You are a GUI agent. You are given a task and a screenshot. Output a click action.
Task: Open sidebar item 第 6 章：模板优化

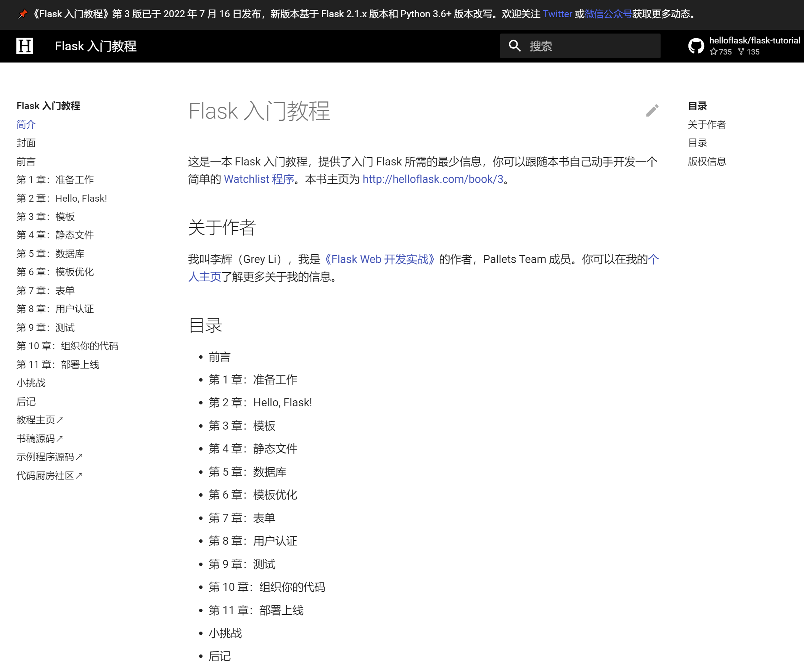click(x=55, y=272)
